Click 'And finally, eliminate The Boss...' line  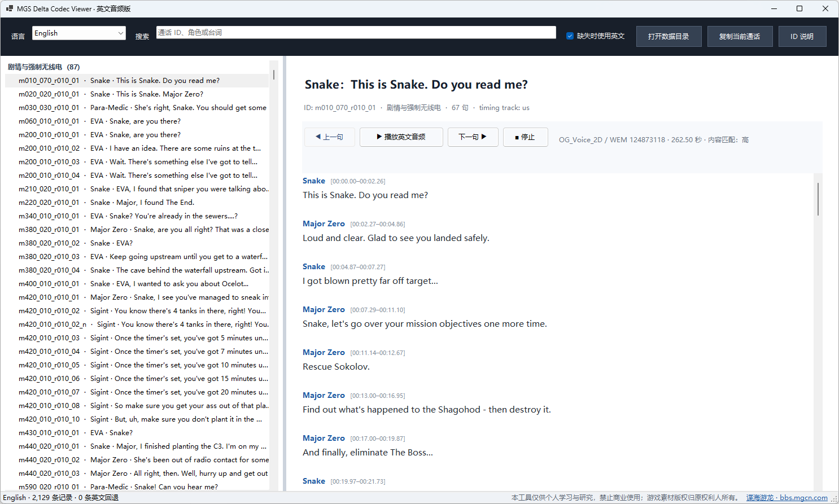click(x=368, y=453)
